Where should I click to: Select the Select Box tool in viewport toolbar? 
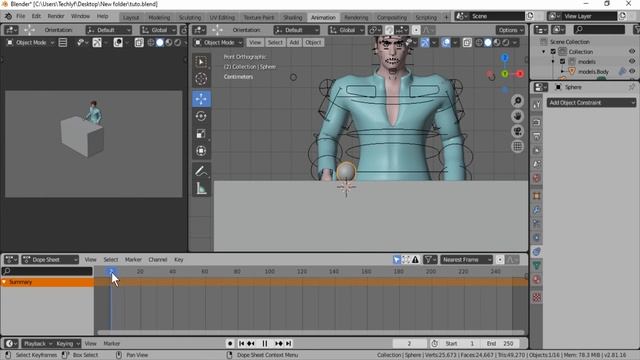click(x=201, y=62)
